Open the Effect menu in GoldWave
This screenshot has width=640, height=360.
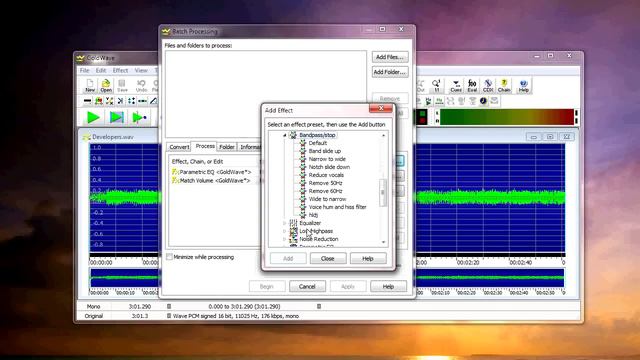tap(120, 71)
